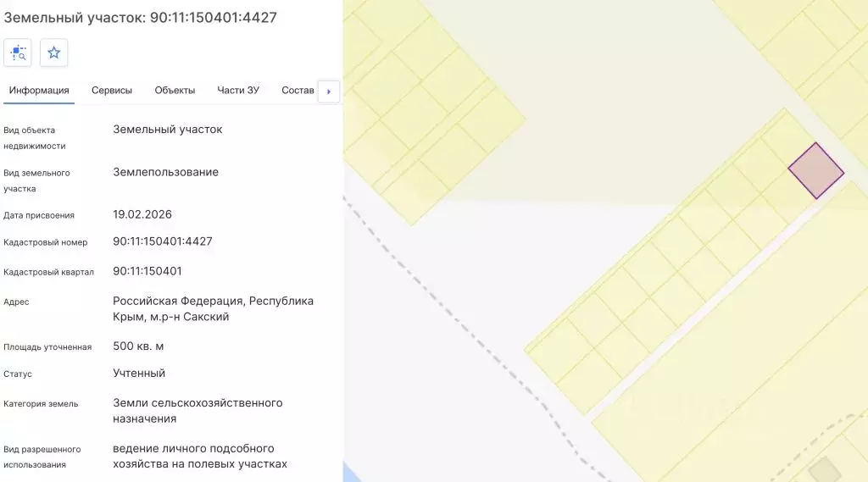Click land category Земли сельскохозяйственного назначения
This screenshot has width=868, height=482.
[x=198, y=411]
